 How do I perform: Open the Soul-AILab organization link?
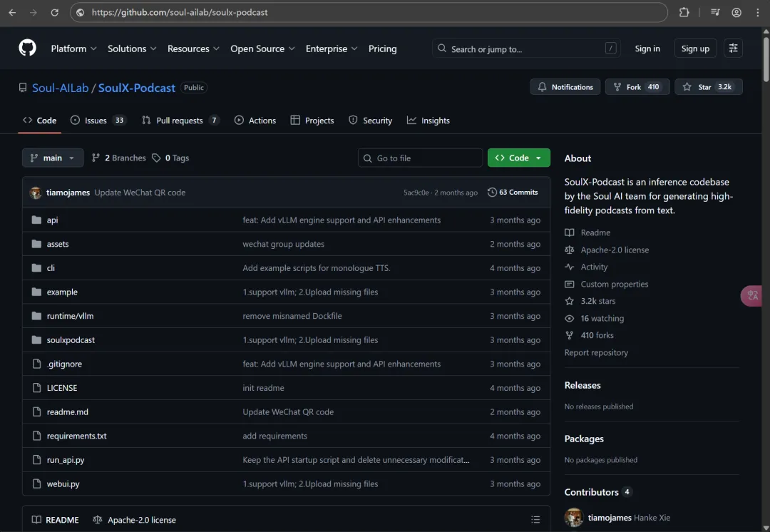(x=61, y=88)
